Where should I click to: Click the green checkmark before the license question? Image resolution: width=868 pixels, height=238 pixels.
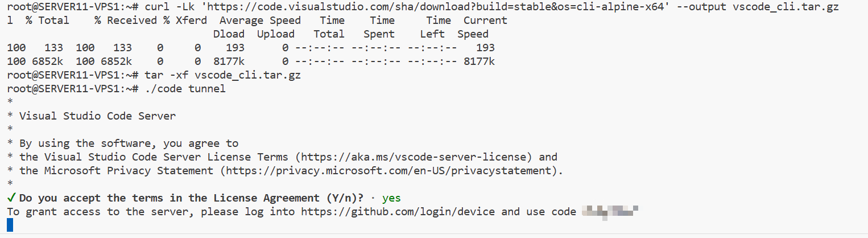pyautogui.click(x=11, y=198)
